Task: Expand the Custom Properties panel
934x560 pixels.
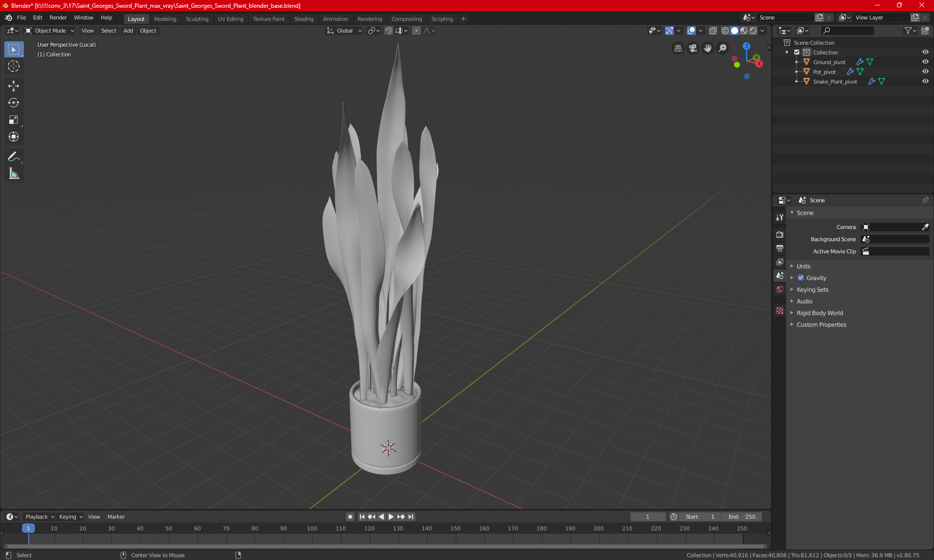Action: click(x=821, y=325)
